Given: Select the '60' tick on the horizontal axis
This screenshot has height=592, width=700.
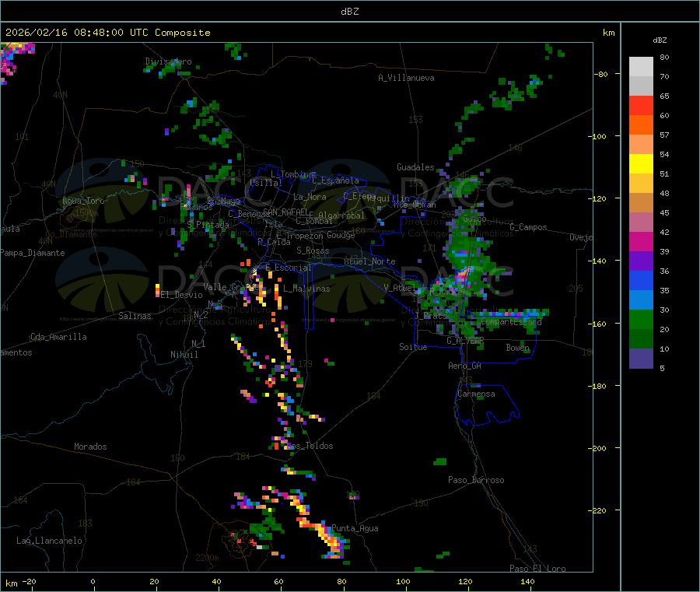Looking at the screenshot, I should (x=278, y=582).
